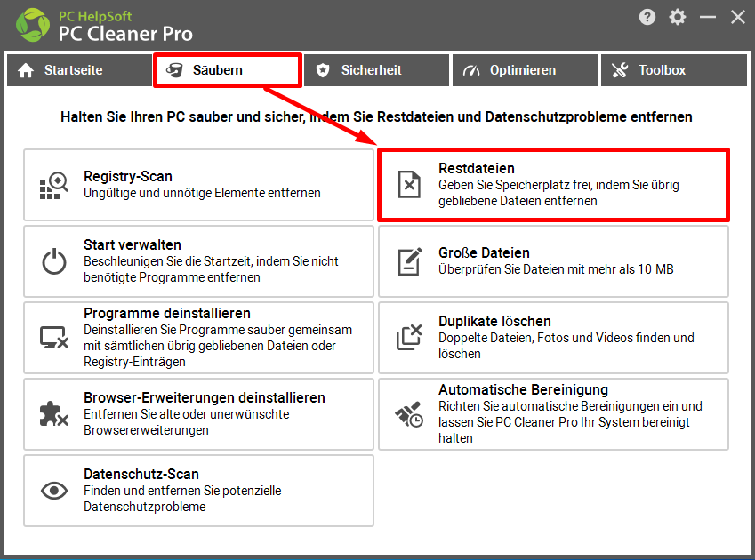Open the Sicherheit tab

point(376,70)
